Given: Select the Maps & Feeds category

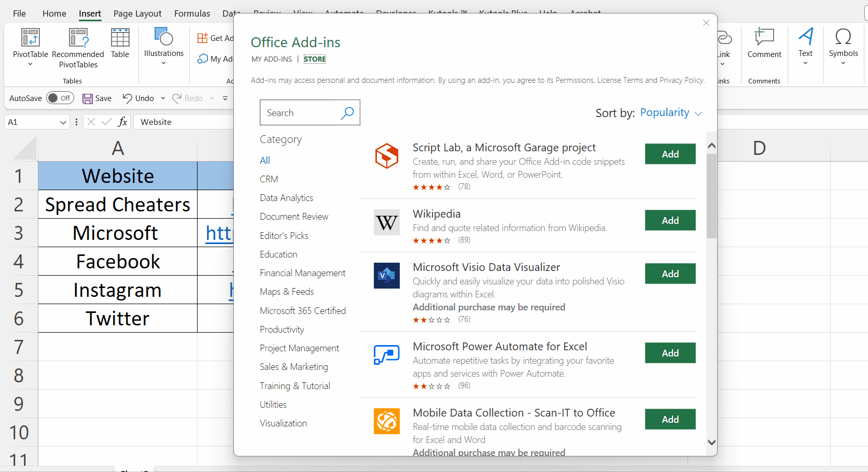Looking at the screenshot, I should tap(287, 292).
